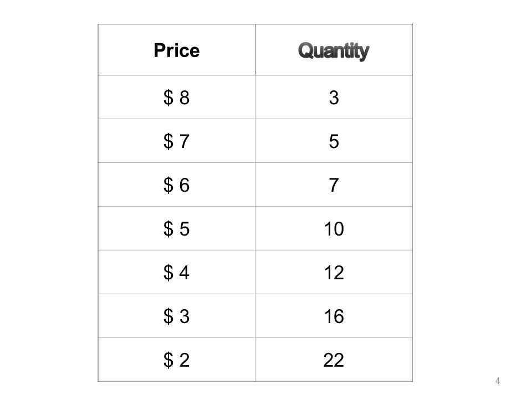Select the $ 6 price cell
532x399 pixels.
(176, 185)
